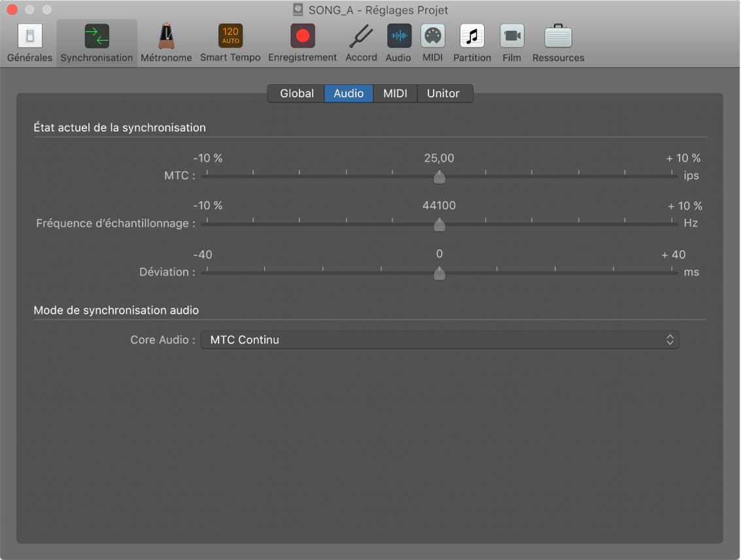Click the Fréquence d'échantillonnage slider handle

[439, 224]
